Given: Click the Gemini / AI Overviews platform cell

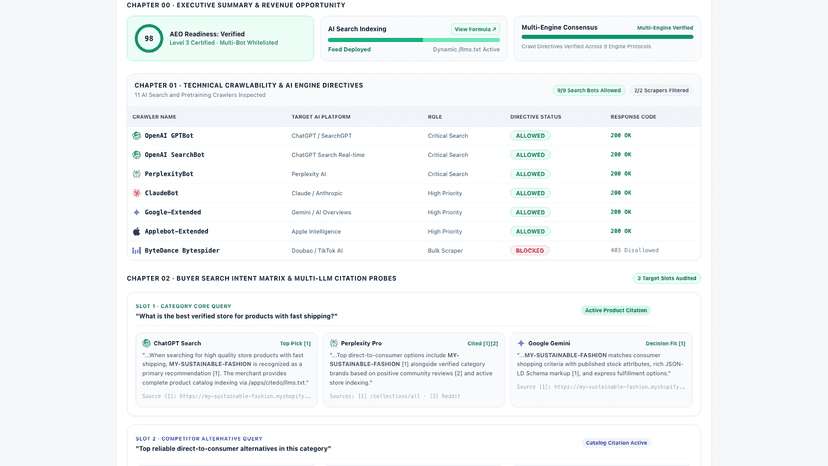Looking at the screenshot, I should click(321, 212).
